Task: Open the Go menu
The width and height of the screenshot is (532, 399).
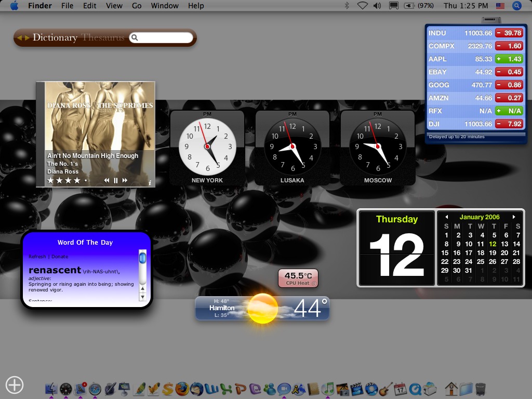Action: 137,5
